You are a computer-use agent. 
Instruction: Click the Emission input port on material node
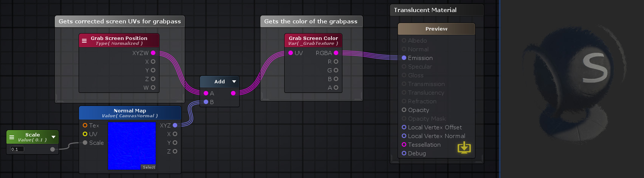[404, 58]
